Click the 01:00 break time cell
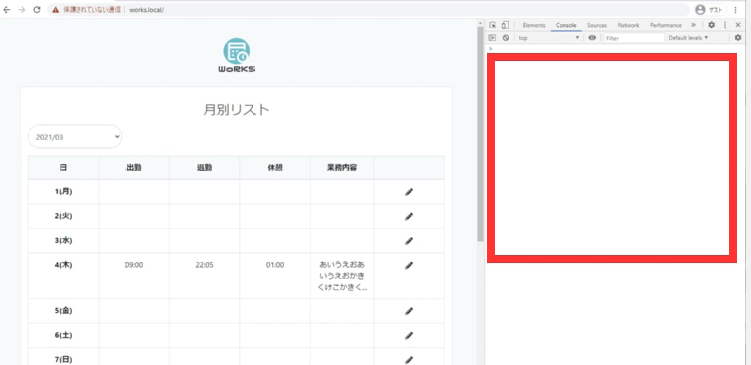751x365 pixels. click(x=275, y=276)
